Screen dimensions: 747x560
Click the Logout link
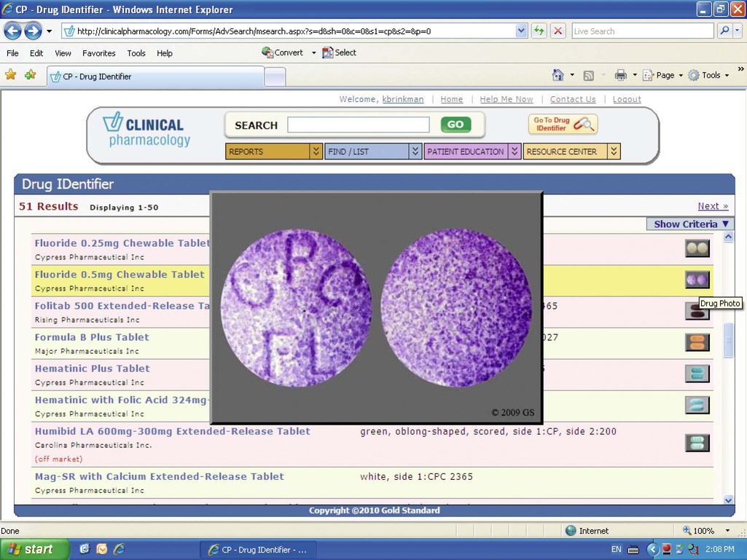click(627, 99)
